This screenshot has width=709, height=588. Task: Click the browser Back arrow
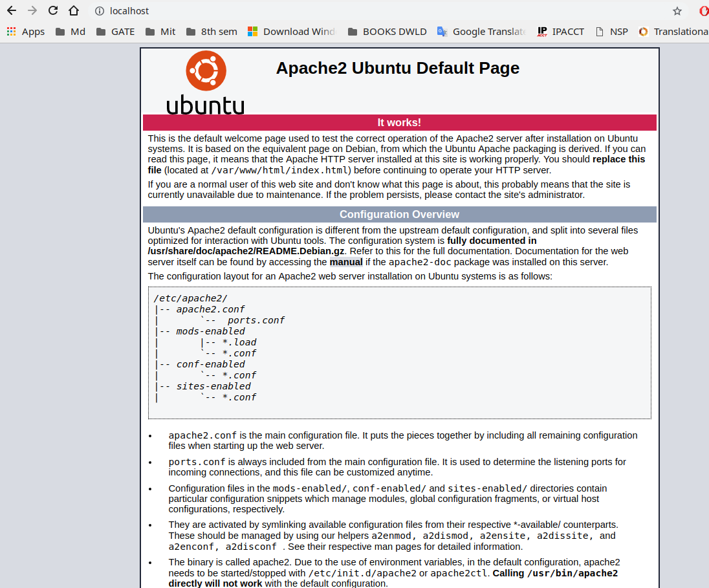[12, 11]
